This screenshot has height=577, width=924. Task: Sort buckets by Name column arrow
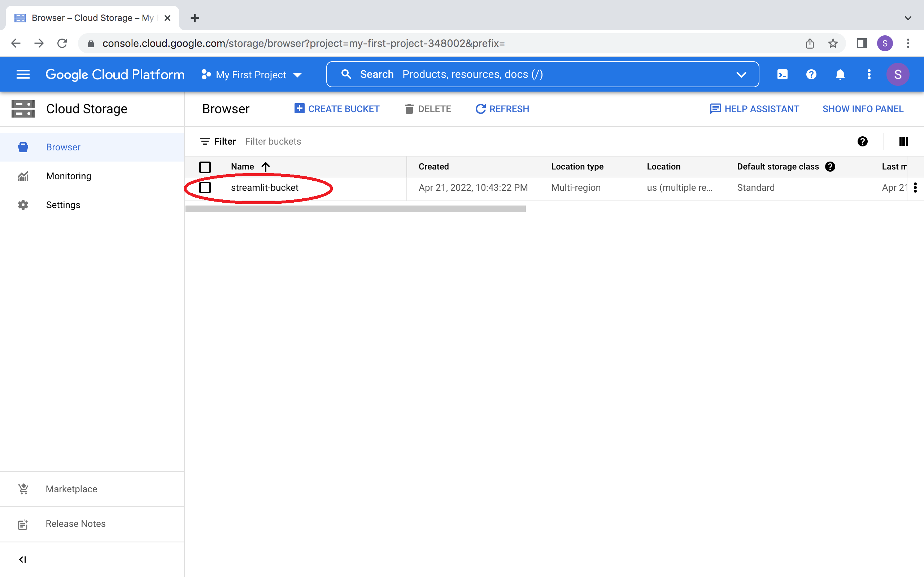coord(266,167)
